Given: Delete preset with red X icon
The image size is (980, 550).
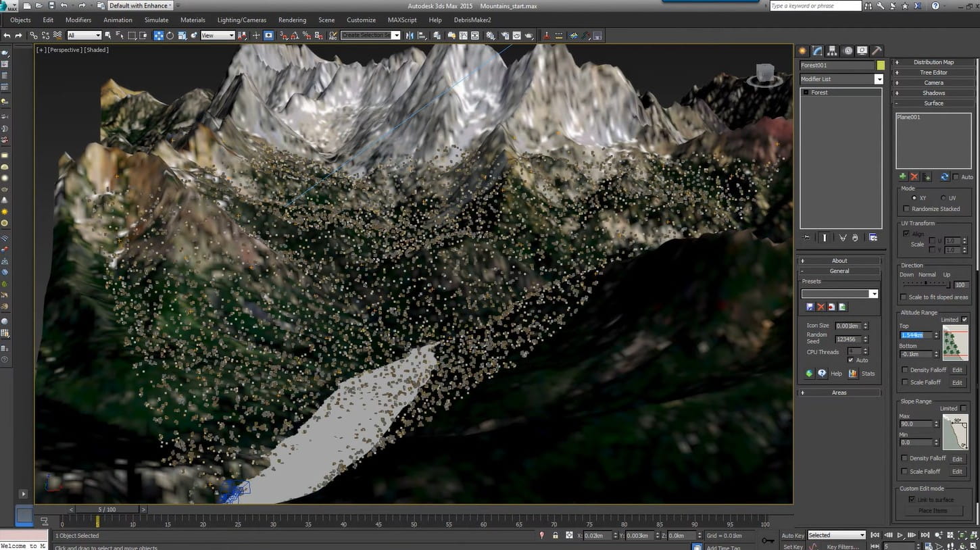Looking at the screenshot, I should (x=820, y=307).
